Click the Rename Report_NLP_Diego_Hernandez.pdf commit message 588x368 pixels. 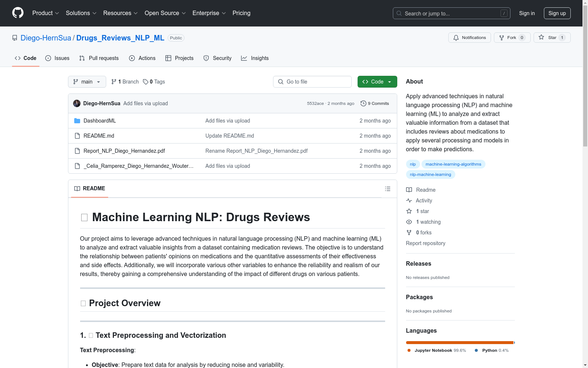coord(257,151)
